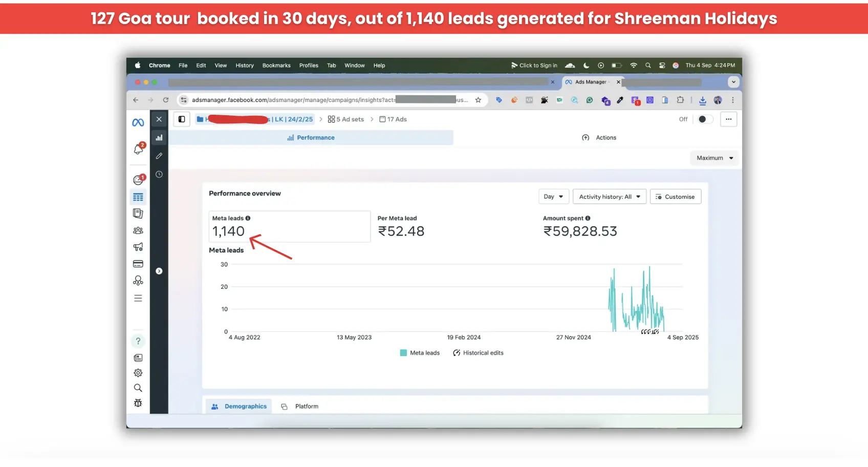868x467 pixels.
Task: Go to 17 Ads breadcrumb
Action: pyautogui.click(x=393, y=119)
